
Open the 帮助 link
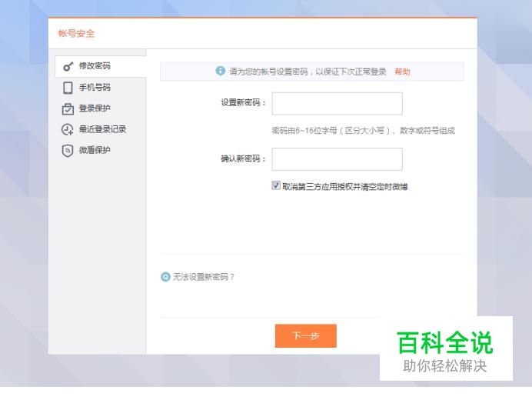click(x=402, y=72)
